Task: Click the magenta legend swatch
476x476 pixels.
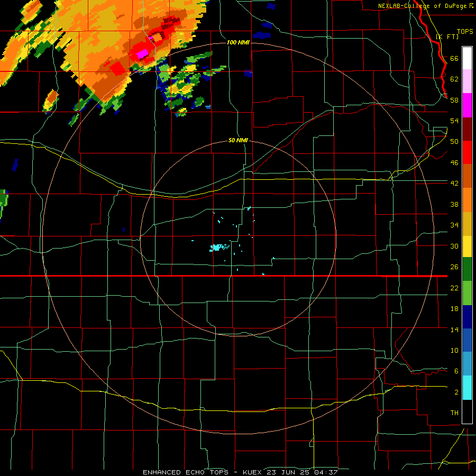Action: pyautogui.click(x=467, y=105)
